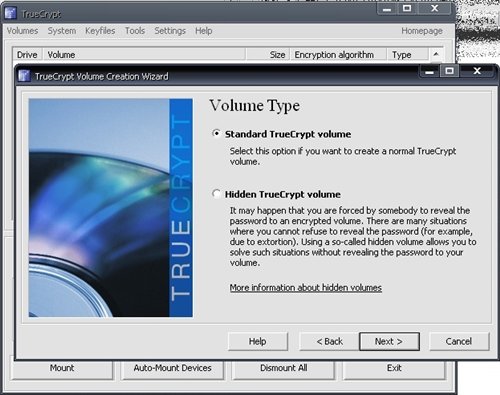
Task: Maximize the main TrueCrypt window
Action: coord(407,9)
